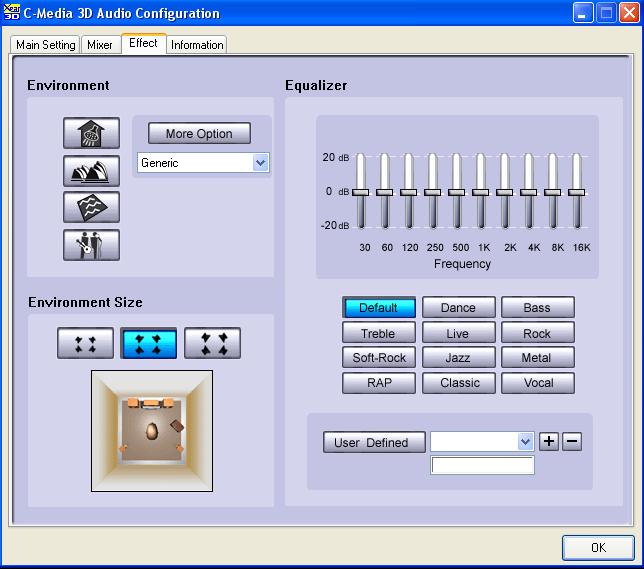Apply the Bass equalizer preset
This screenshot has width=644, height=569.
538,308
